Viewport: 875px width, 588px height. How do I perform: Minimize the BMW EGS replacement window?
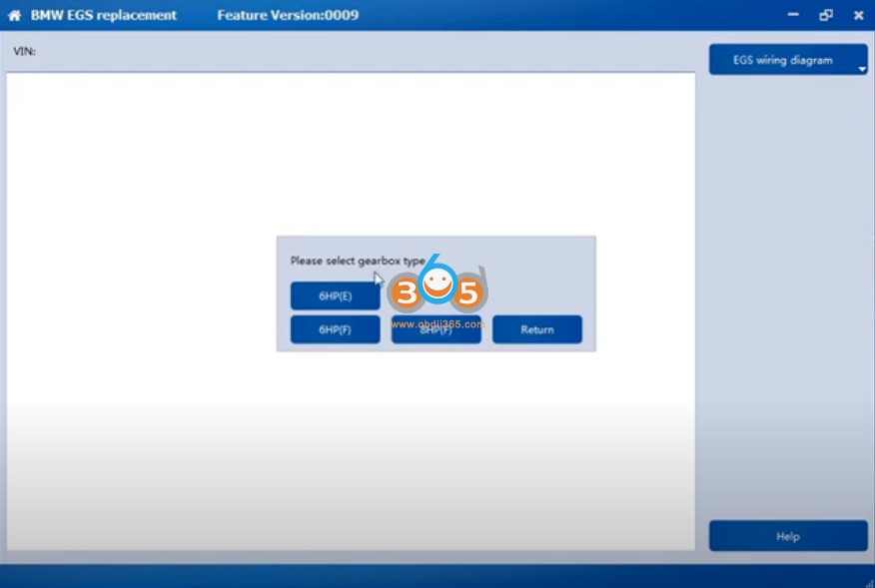click(x=793, y=15)
